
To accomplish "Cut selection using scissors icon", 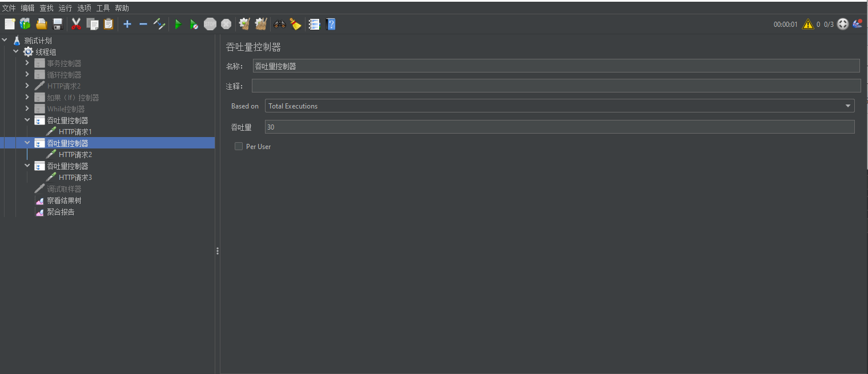I will coord(76,24).
